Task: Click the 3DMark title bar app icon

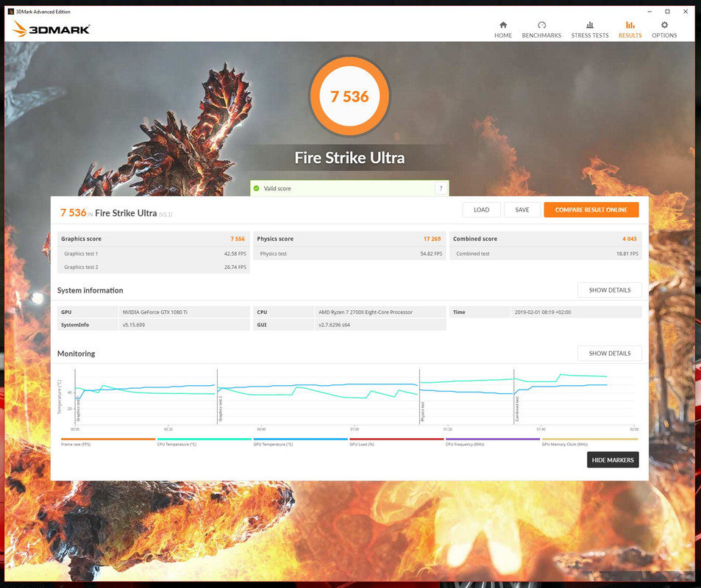Action: tap(11, 12)
